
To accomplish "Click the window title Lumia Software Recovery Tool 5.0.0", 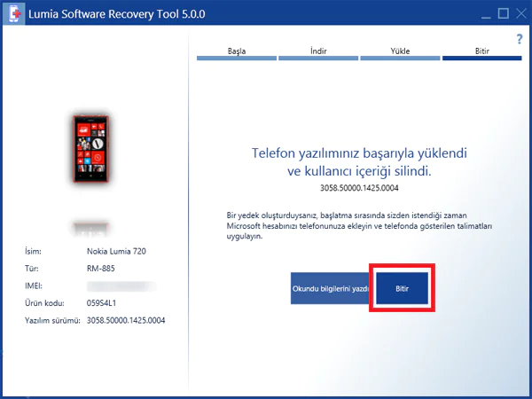I will click(x=117, y=14).
